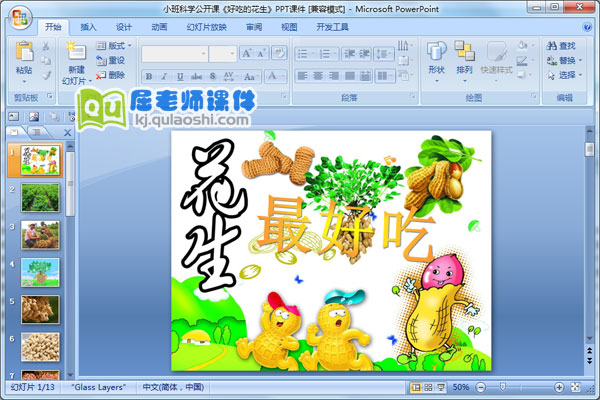This screenshot has width=600, height=400.
Task: Switch to the Insert tab
Action: pyautogui.click(x=88, y=27)
